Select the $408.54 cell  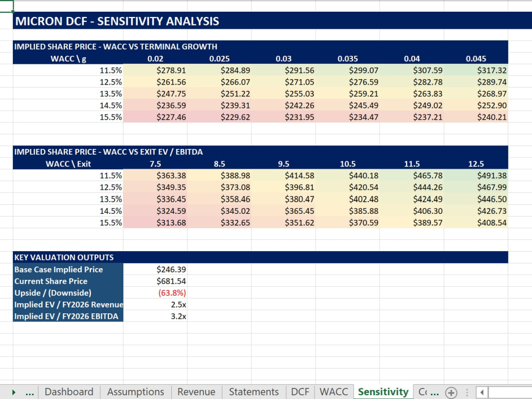click(476, 222)
